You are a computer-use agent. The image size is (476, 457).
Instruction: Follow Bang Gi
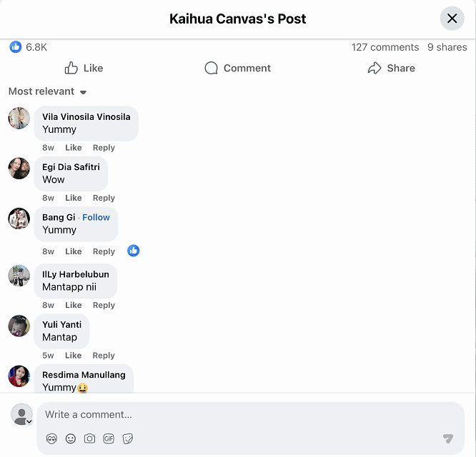(x=96, y=217)
